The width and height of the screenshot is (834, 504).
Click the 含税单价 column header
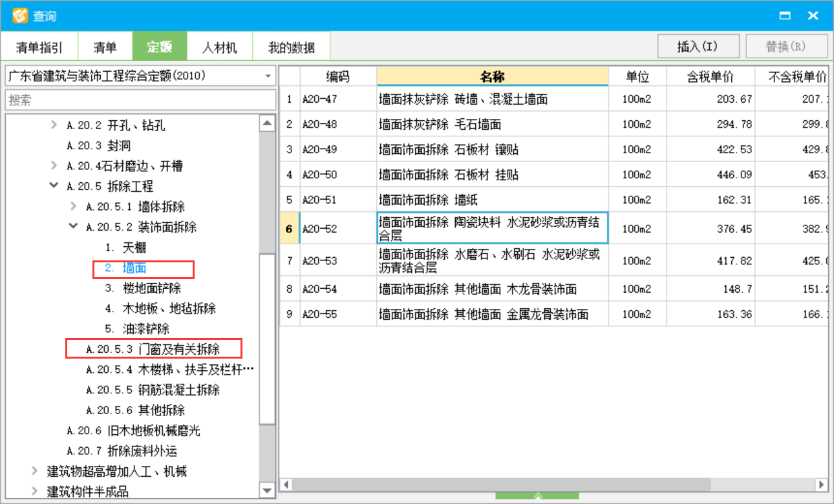click(711, 77)
